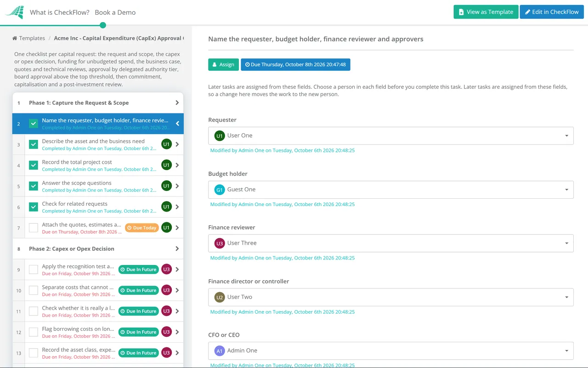Click Acme Inc CapEx Approval breadcrumb title

tap(119, 38)
